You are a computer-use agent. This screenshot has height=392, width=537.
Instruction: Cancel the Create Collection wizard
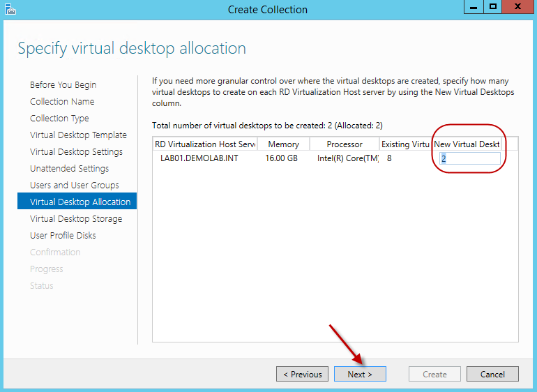(492, 374)
